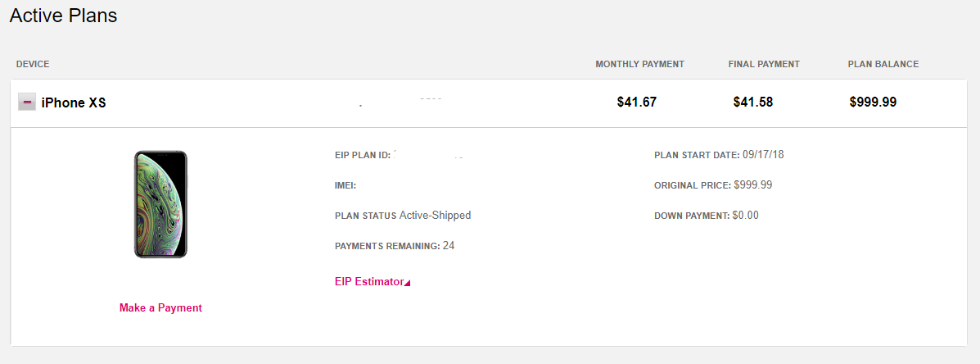This screenshot has height=364, width=980.
Task: Click the EIP Plan ID label
Action: click(363, 155)
